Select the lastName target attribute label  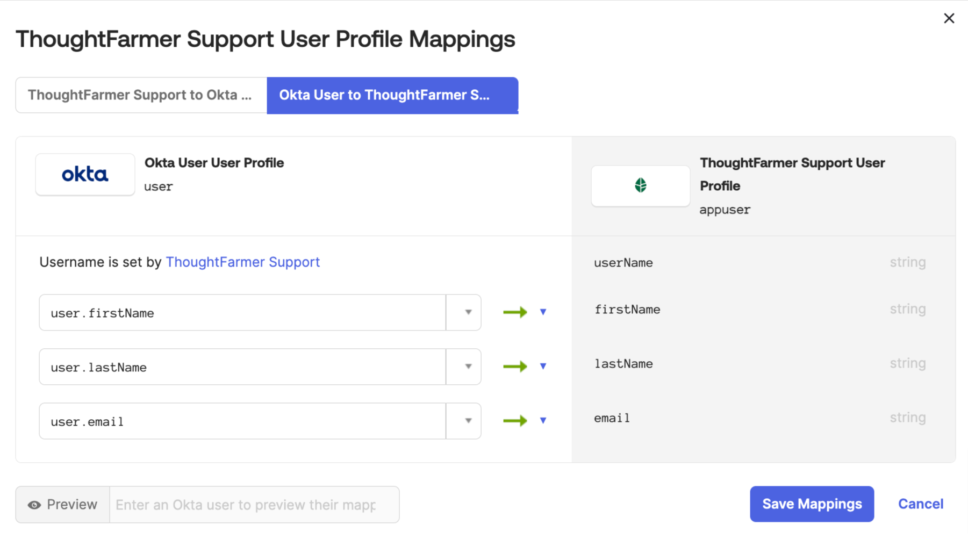click(x=623, y=364)
